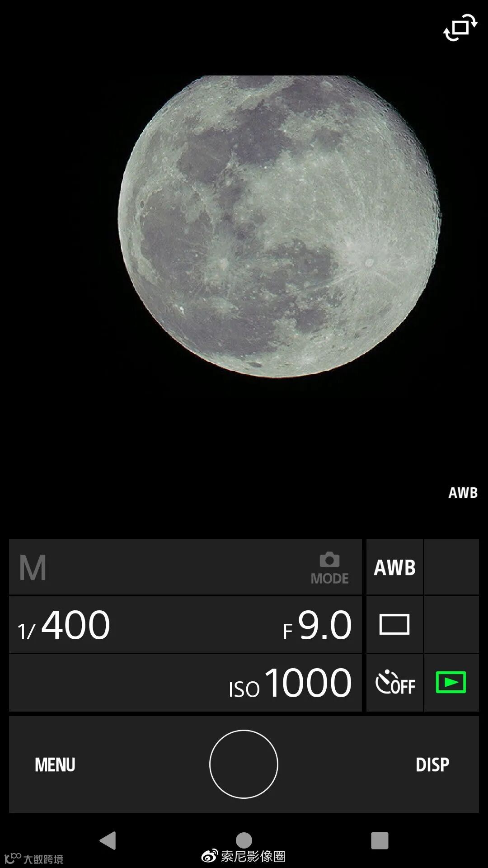This screenshot has width=488, height=868.
Task: Open the MENU
Action: [x=55, y=764]
